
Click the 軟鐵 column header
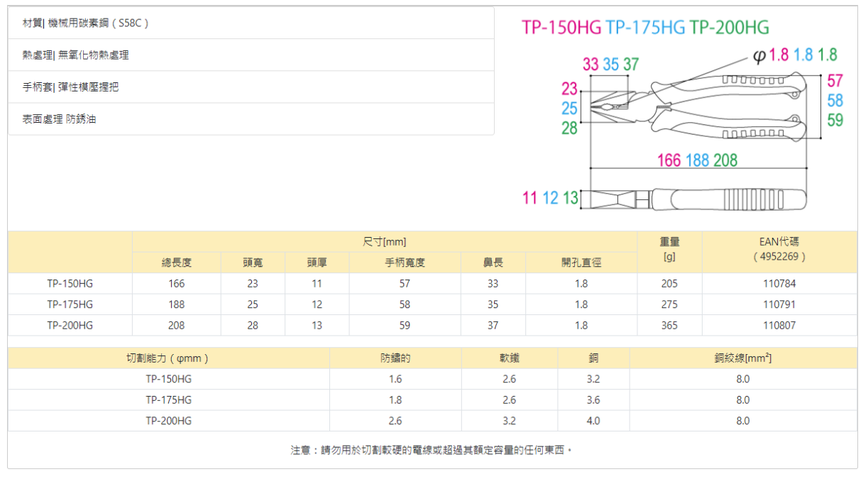(x=510, y=358)
